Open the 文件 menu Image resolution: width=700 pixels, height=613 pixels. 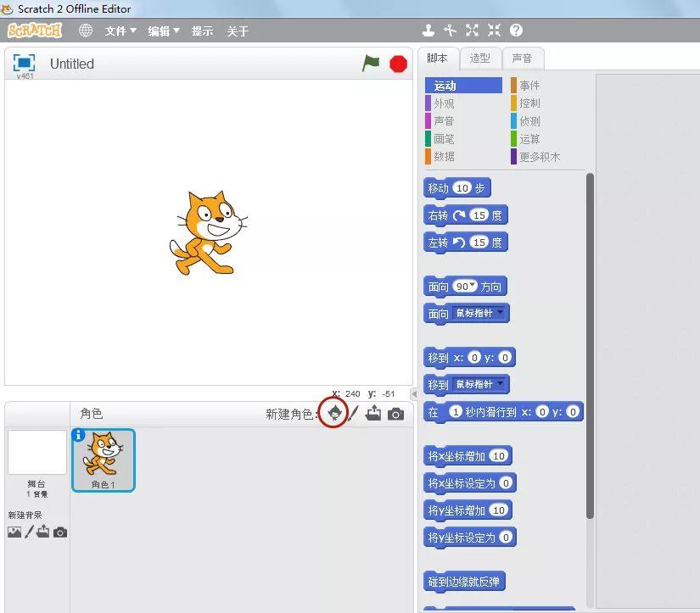[120, 31]
